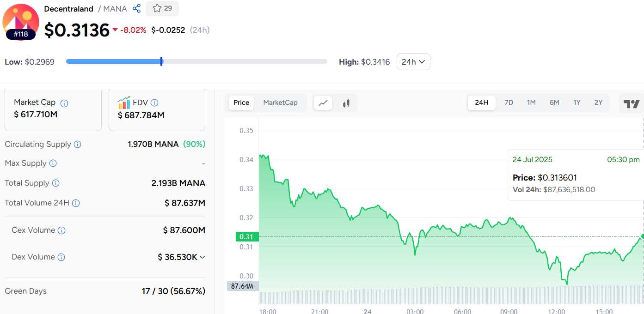Set chart timeframe to 24H
This screenshot has height=314, width=644.
click(482, 103)
